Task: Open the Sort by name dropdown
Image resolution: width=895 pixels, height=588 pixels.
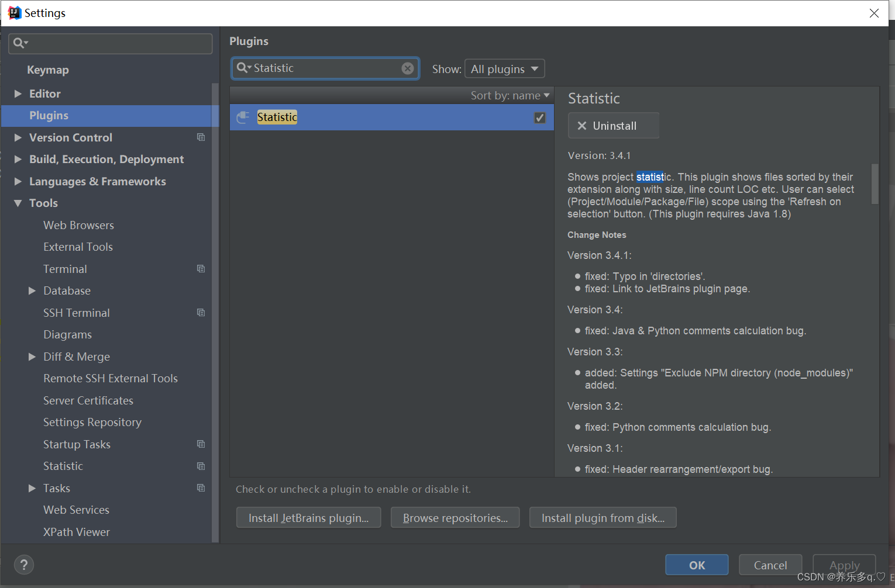Action: pos(510,95)
